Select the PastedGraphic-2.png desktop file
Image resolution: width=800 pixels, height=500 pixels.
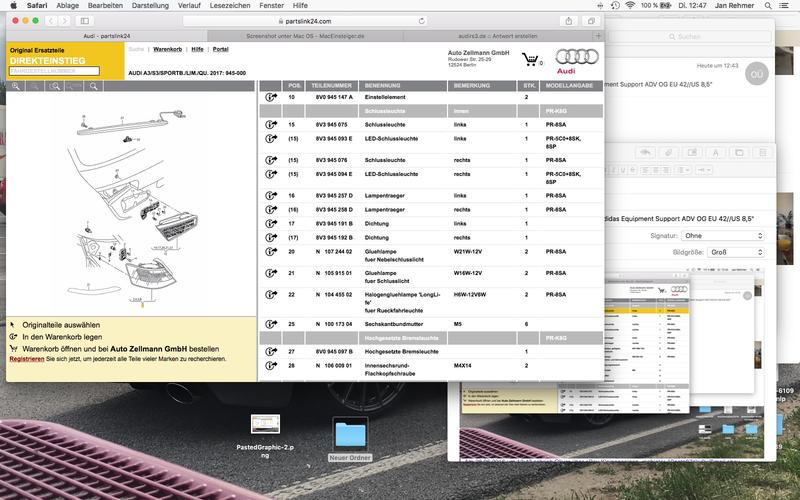[265, 424]
